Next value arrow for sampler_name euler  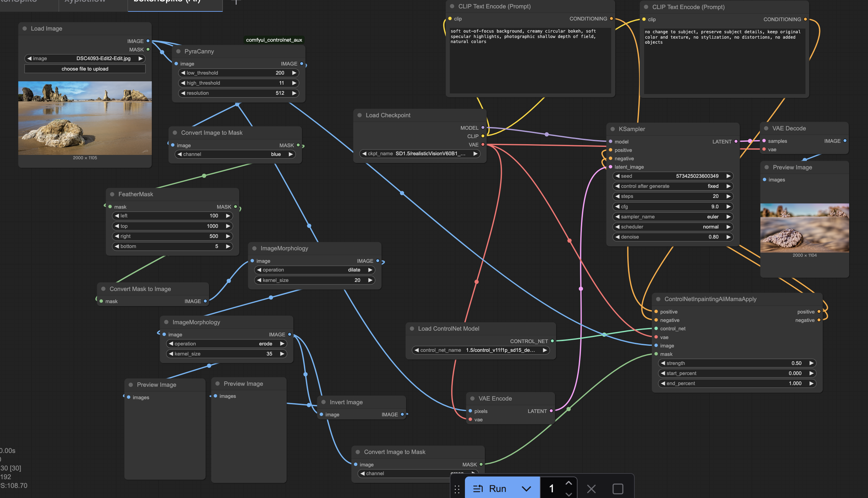728,216
